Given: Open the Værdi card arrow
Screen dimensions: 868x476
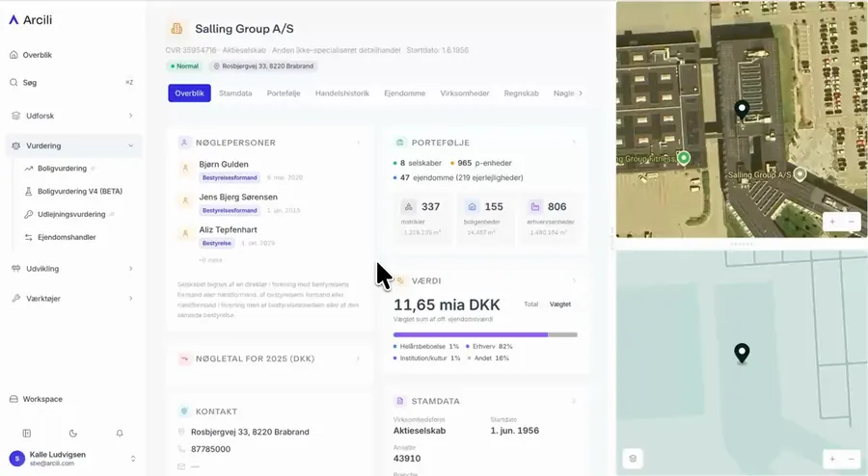Looking at the screenshot, I should 574,280.
